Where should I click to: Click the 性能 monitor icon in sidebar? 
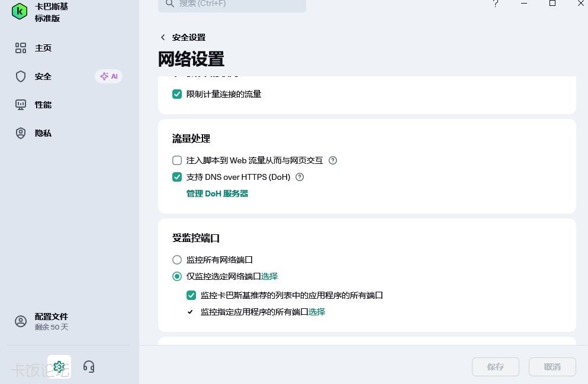(x=21, y=105)
